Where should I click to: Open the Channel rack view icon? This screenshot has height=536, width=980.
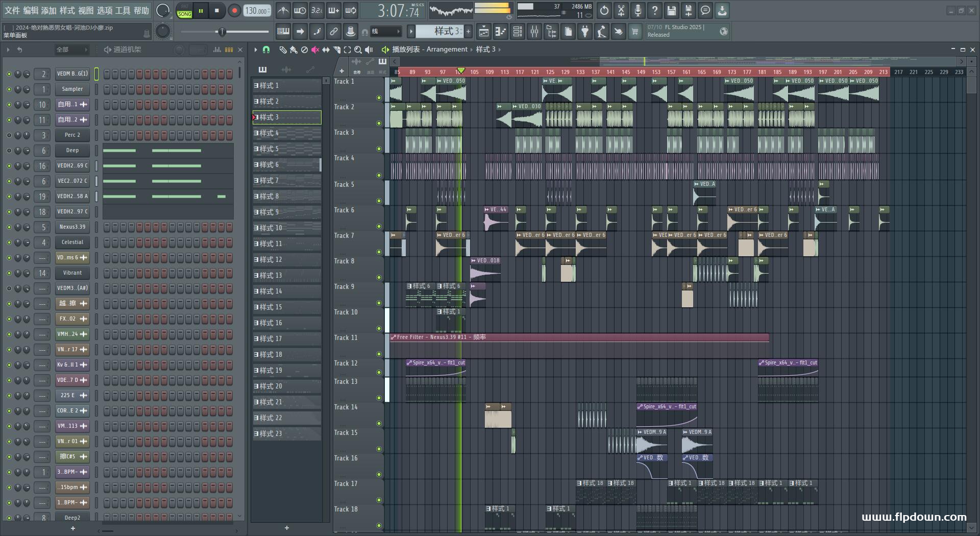(x=517, y=32)
